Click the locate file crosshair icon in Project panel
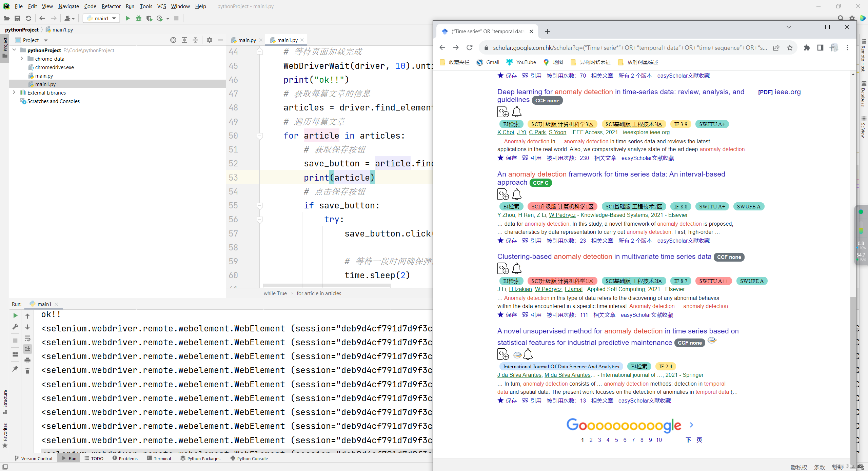 pyautogui.click(x=173, y=40)
